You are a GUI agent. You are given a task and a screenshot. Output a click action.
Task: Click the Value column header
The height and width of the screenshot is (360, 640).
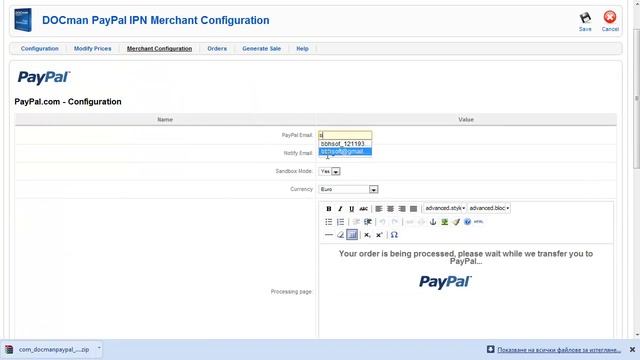pos(466,120)
